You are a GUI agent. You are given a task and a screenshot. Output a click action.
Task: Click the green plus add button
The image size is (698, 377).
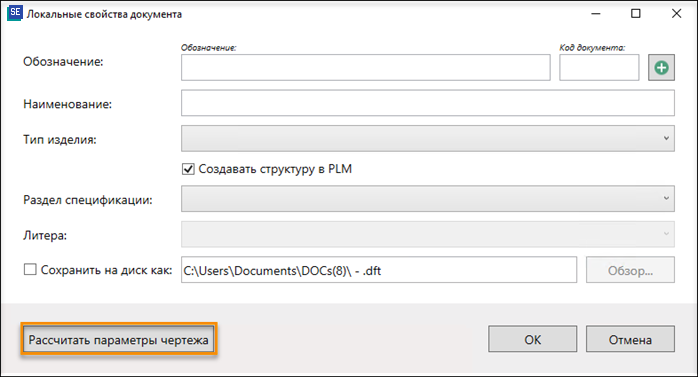661,68
